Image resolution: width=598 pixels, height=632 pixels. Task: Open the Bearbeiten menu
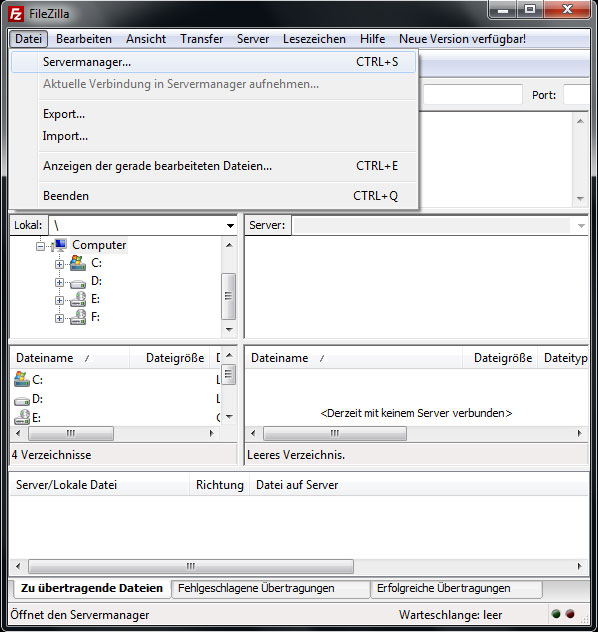[x=84, y=39]
